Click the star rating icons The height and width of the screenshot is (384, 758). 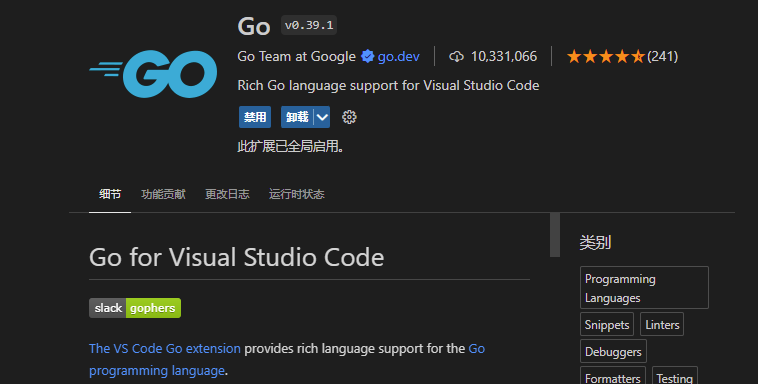click(x=606, y=57)
